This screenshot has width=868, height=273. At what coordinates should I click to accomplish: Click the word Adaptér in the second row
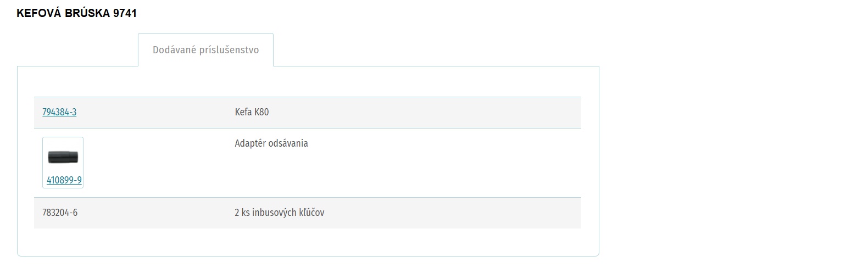(x=250, y=143)
